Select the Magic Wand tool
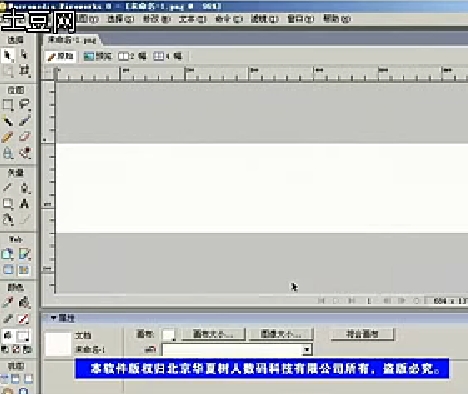Viewport: 468px width, 394px height. coord(8,121)
